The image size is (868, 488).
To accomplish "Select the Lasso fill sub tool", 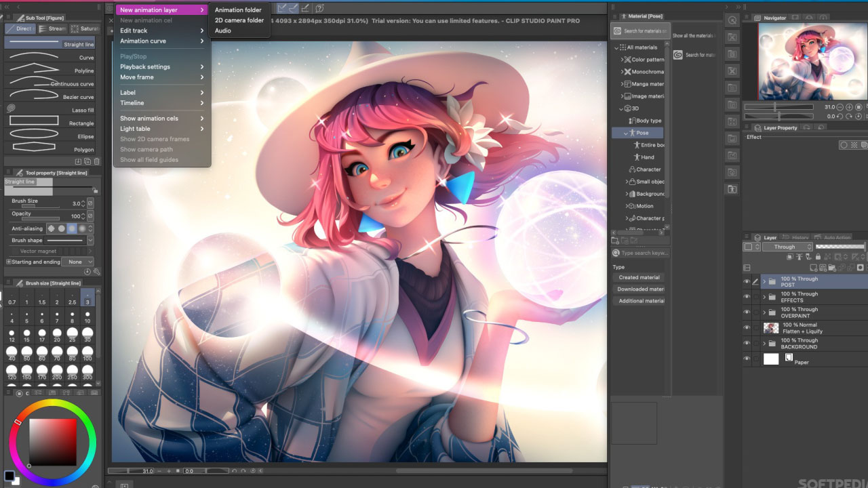I will coord(51,110).
